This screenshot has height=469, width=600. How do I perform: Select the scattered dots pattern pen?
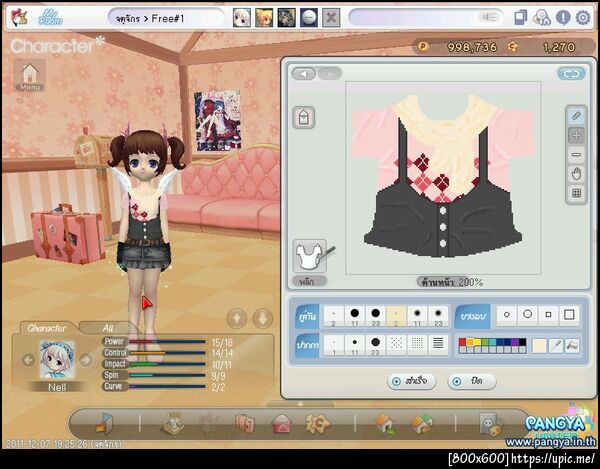[396, 345]
